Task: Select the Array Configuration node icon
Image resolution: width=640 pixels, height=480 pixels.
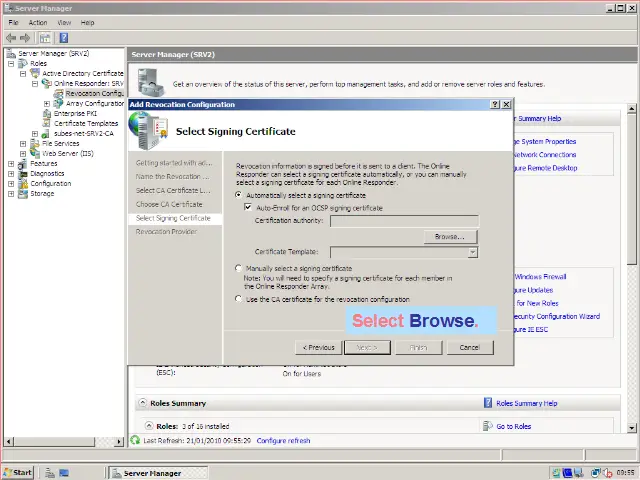Action: pos(59,103)
